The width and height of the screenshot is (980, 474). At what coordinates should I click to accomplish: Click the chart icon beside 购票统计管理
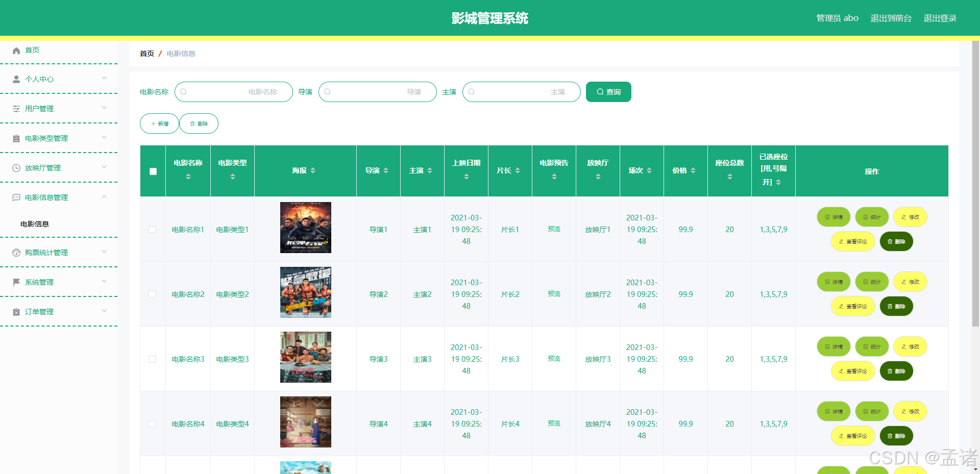(16, 253)
